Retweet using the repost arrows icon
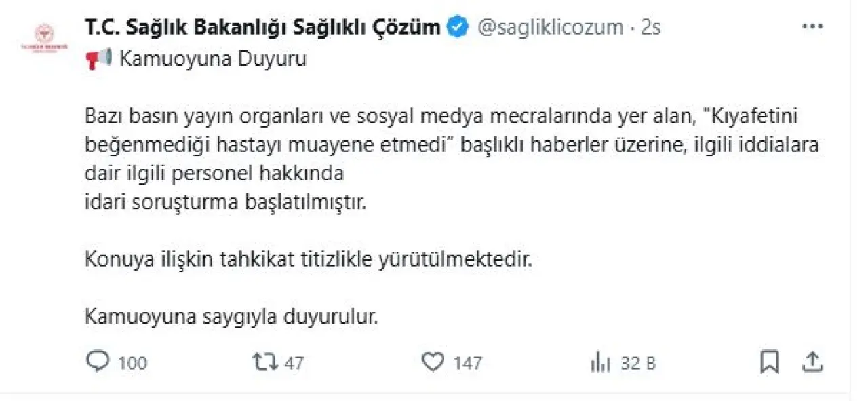 (x=264, y=362)
